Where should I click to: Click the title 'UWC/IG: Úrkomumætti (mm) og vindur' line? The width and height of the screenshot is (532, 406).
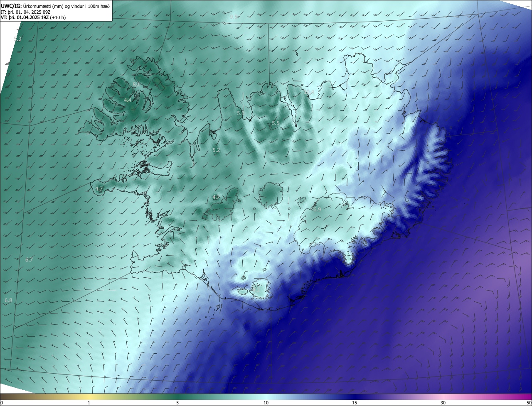tap(55, 5)
